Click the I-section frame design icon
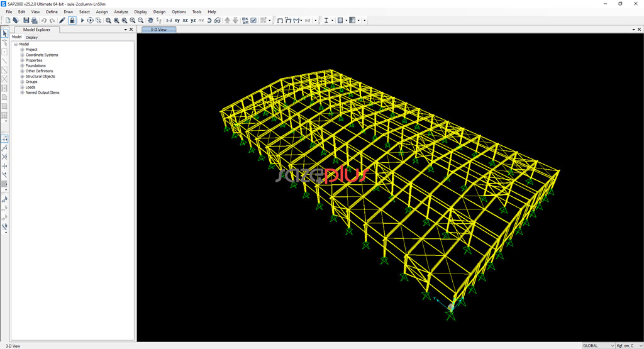The width and height of the screenshot is (644, 349). click(326, 20)
